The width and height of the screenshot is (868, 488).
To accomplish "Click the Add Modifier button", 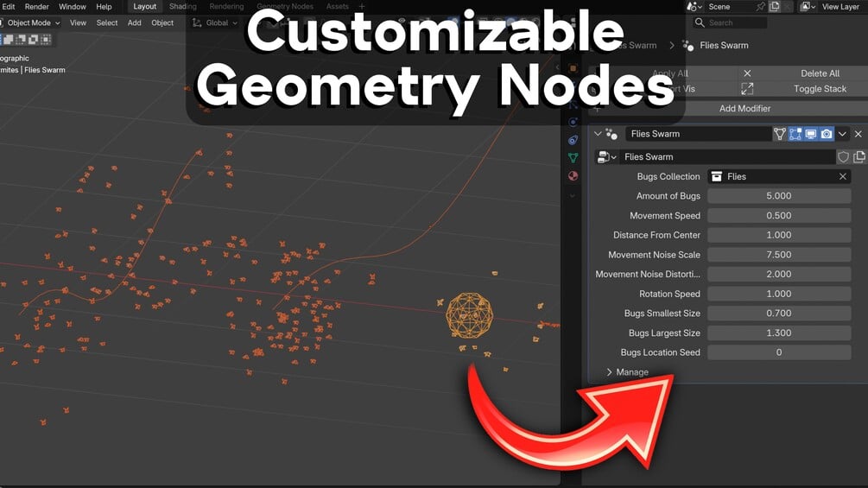I will 728,109.
